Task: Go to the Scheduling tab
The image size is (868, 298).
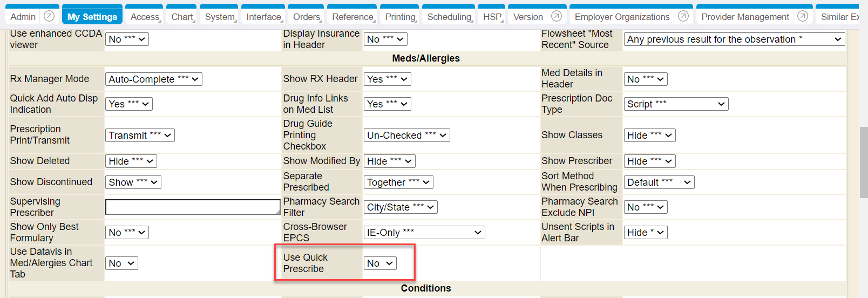Action: [449, 17]
